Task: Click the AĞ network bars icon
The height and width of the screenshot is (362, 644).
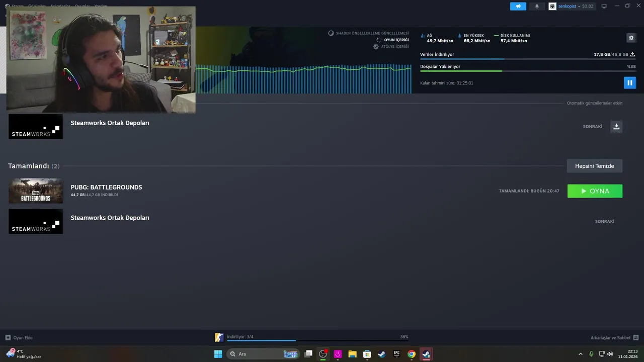Action: 423,36
